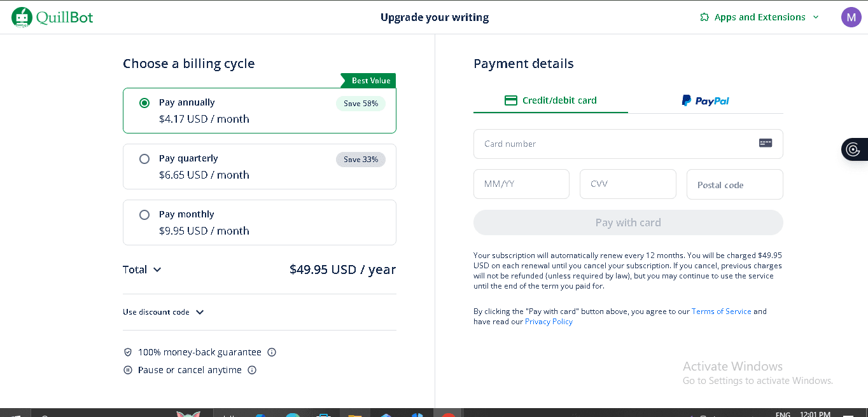
Task: Select the Pay annually billing option
Action: pos(144,102)
